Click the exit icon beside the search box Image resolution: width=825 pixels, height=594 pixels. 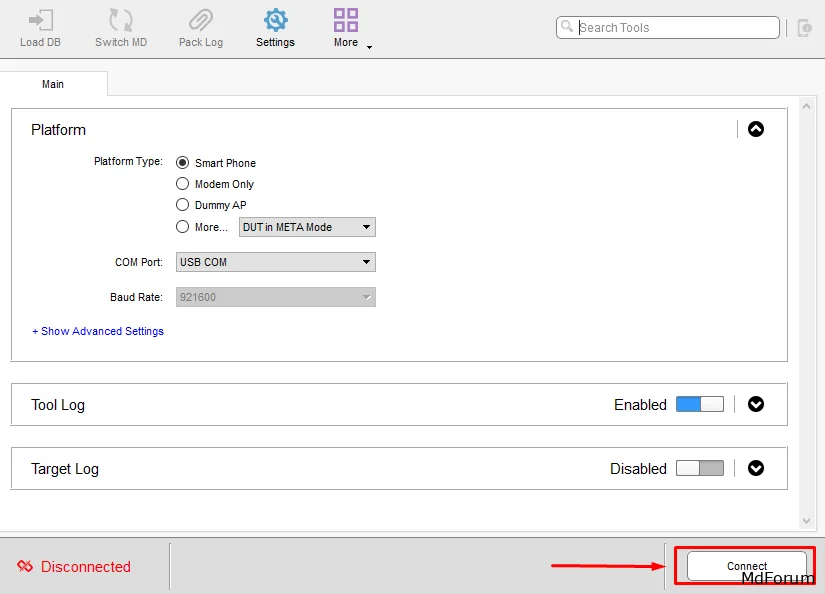click(x=805, y=28)
